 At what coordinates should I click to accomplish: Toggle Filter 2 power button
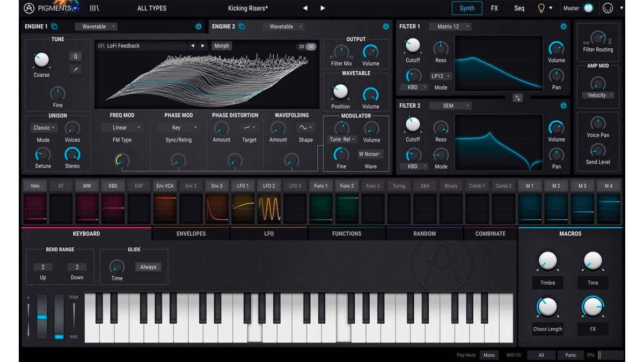(x=563, y=106)
